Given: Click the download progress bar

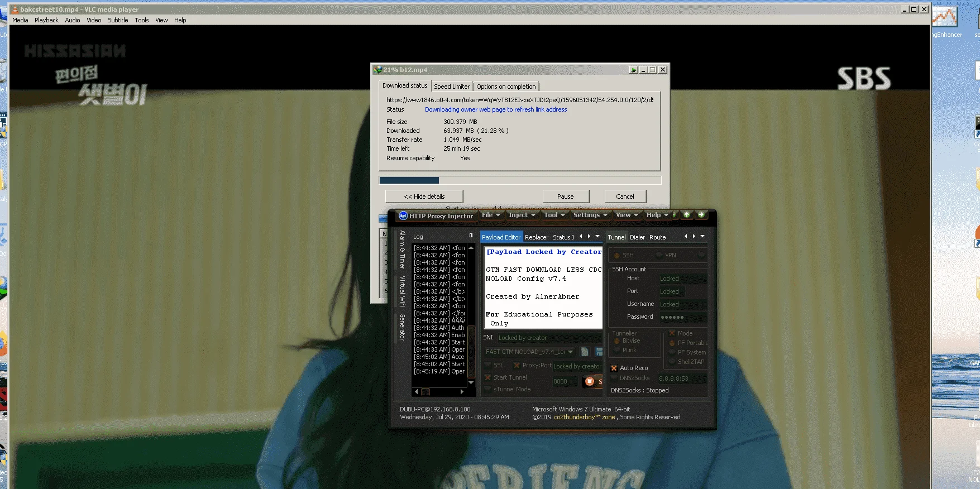Looking at the screenshot, I should pyautogui.click(x=520, y=180).
